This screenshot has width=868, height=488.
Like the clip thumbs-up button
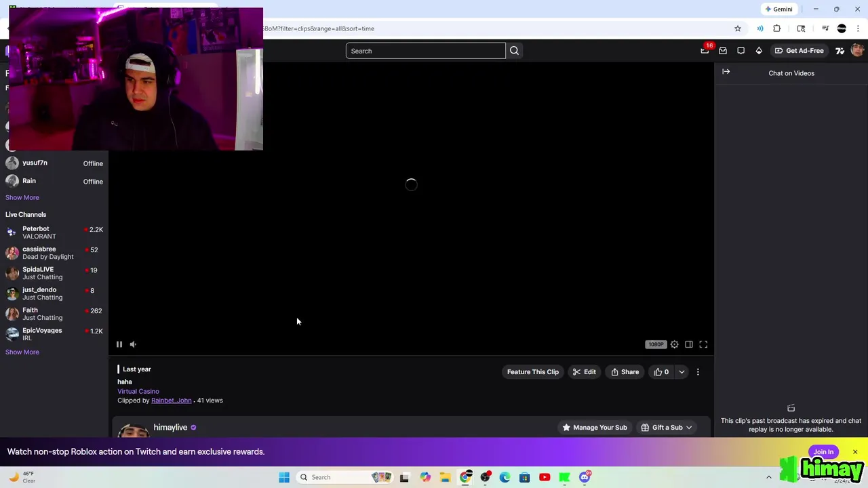[x=660, y=372]
